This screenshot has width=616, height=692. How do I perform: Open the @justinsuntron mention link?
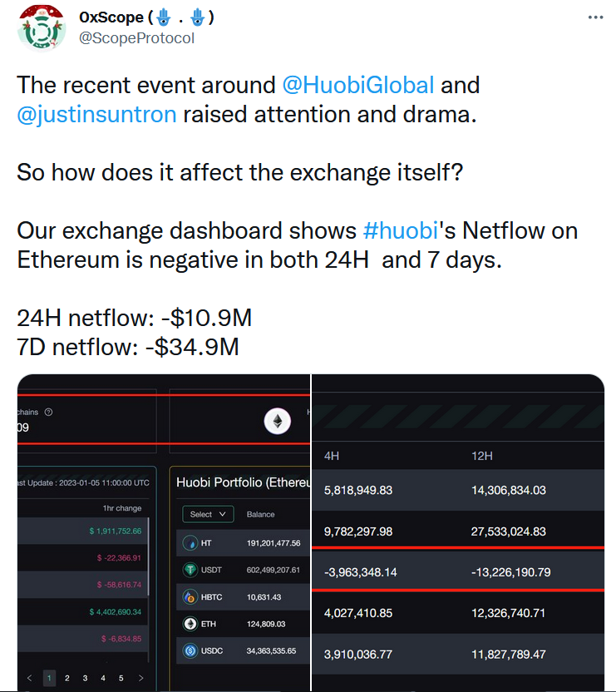tap(96, 113)
